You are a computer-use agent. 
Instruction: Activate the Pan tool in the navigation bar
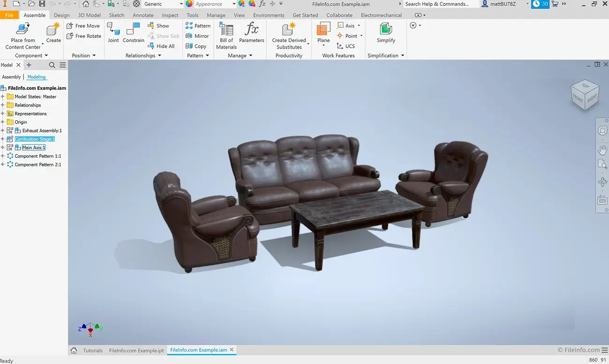[602, 150]
